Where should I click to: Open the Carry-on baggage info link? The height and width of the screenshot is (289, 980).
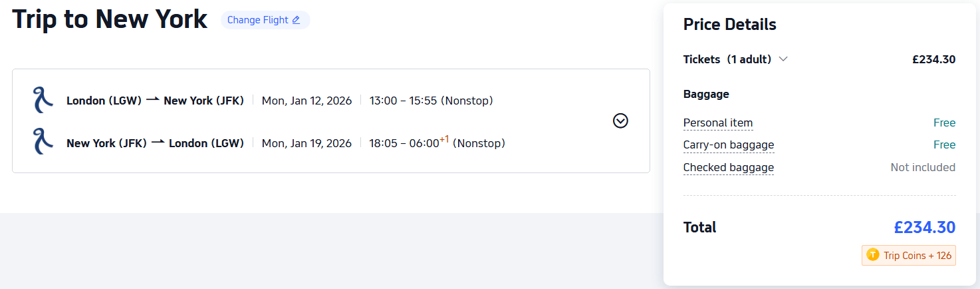729,145
